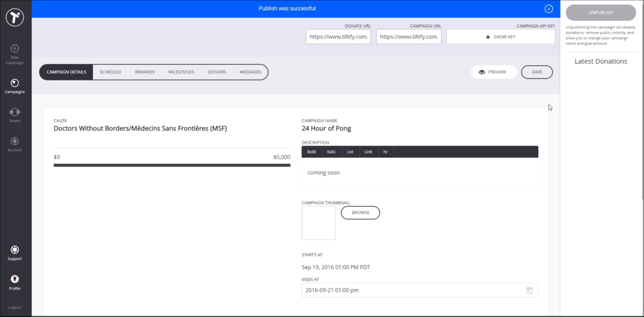The image size is (644, 317).
Task: Click the Campaign URL field
Action: click(409, 37)
